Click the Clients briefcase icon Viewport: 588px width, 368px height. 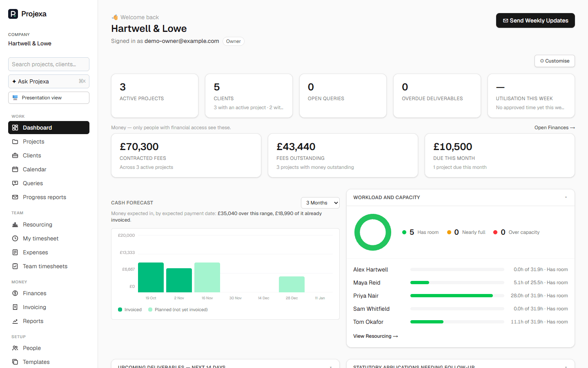15,155
